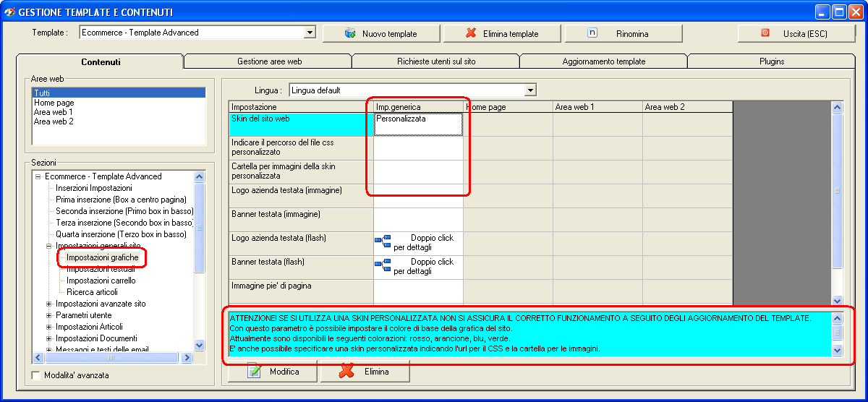Click the description box down scroll arrow
The image size is (868, 402).
(x=838, y=350)
